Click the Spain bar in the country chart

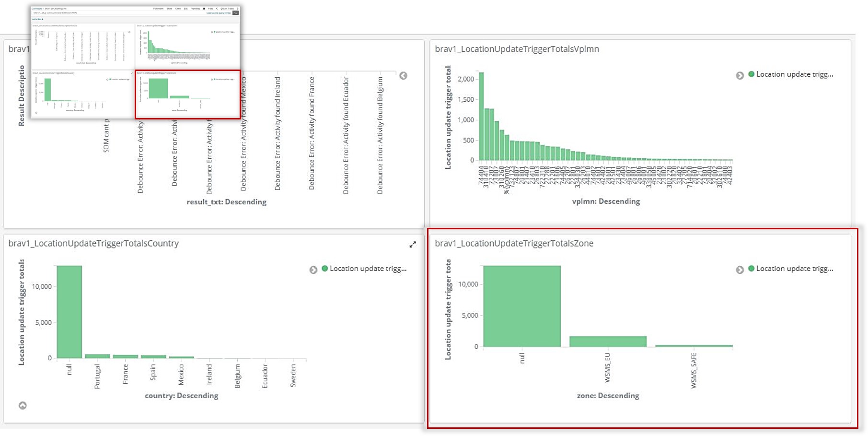(153, 356)
